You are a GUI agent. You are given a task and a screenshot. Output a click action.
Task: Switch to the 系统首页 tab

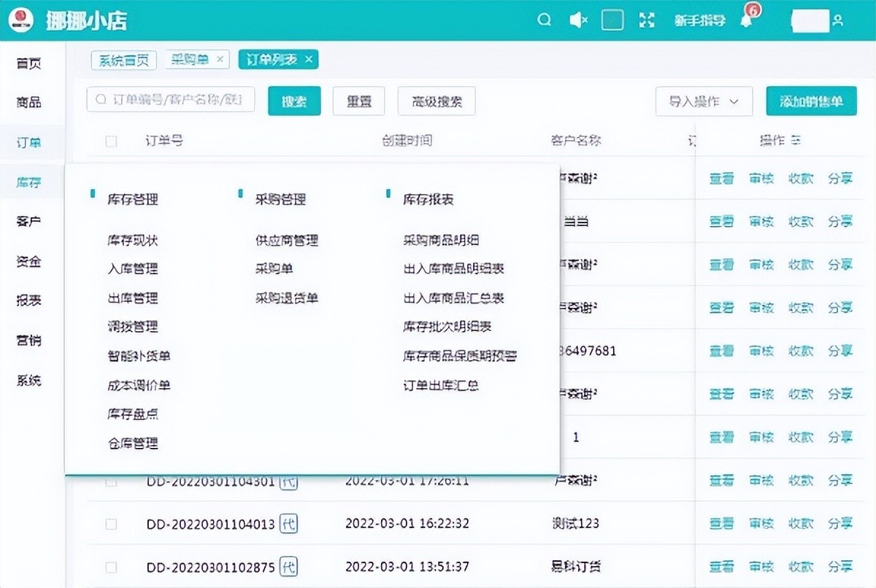tap(123, 60)
